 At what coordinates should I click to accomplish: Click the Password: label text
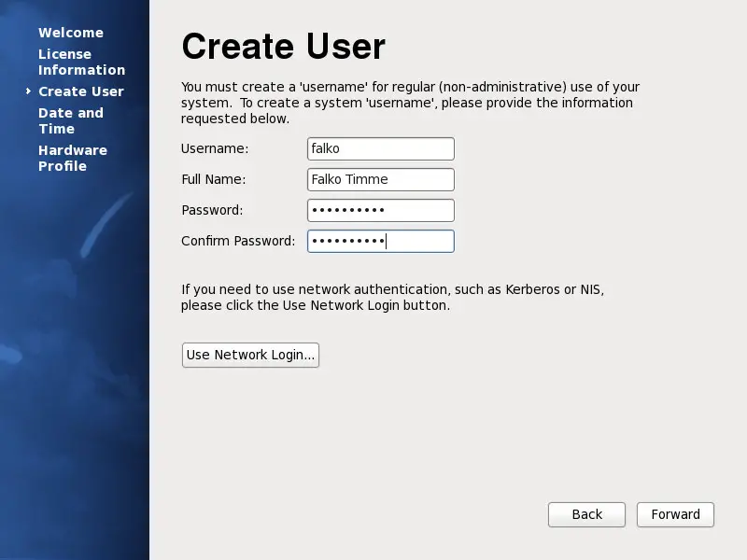coord(212,211)
